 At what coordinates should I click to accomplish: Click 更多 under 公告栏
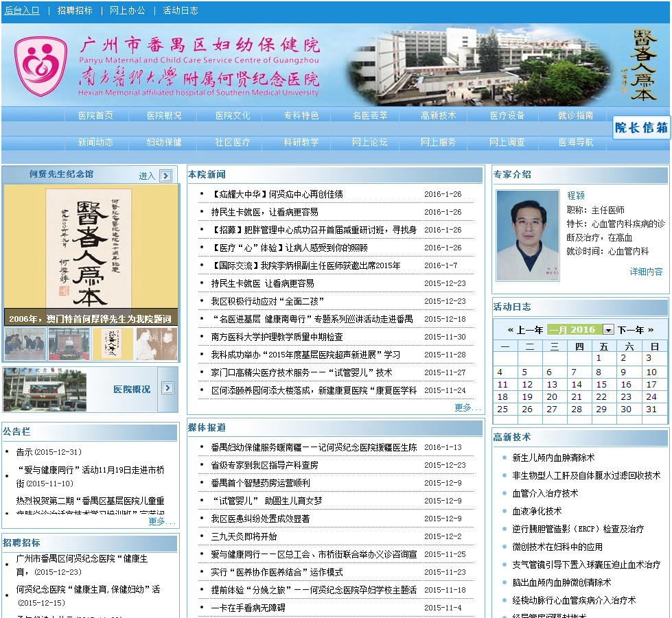[161, 521]
